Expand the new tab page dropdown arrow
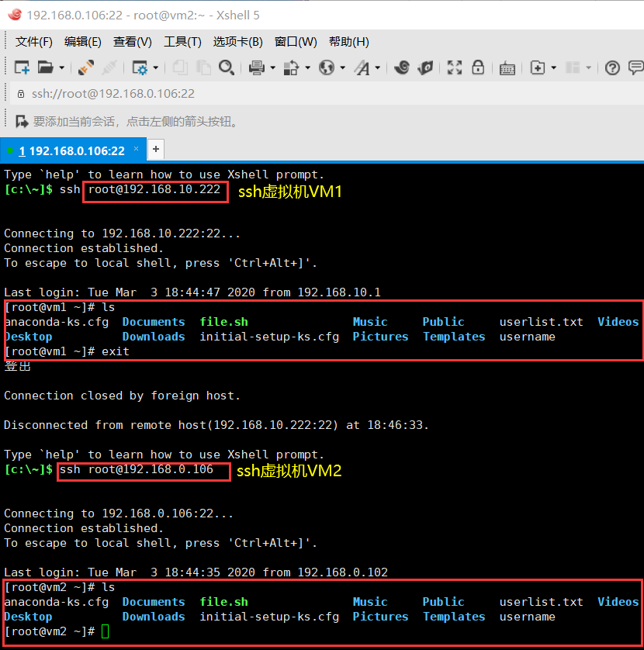This screenshot has height=650, width=644. 553,67
